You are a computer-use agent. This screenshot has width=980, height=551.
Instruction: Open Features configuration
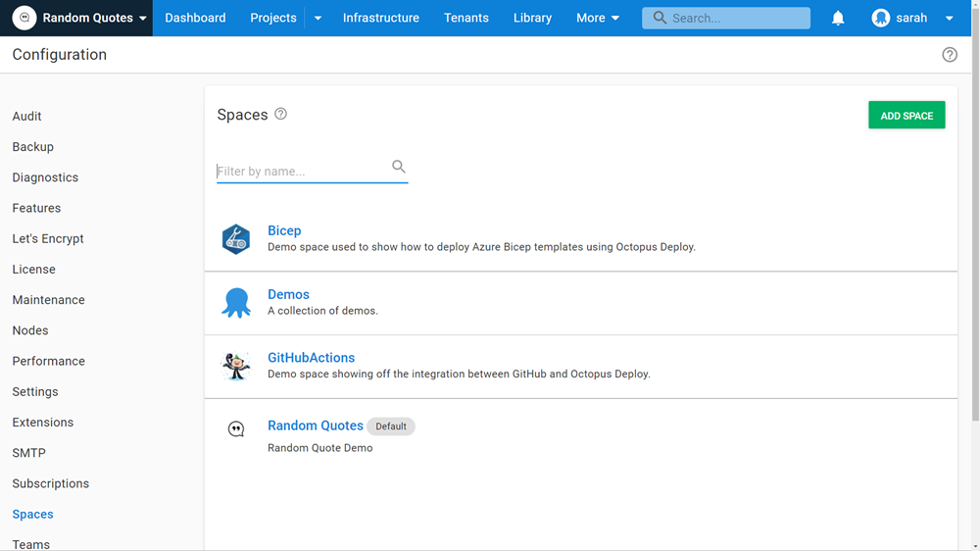(x=36, y=208)
